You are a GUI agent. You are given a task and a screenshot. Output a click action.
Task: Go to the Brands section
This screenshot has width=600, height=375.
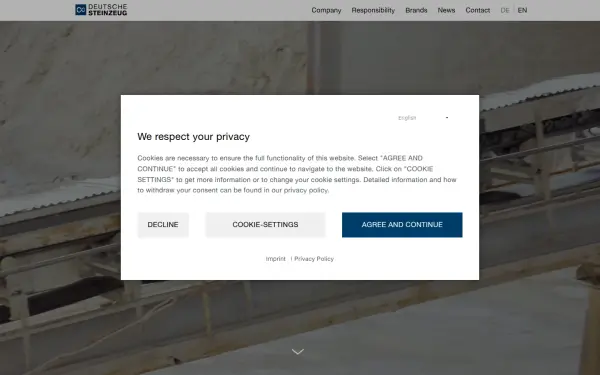tap(416, 10)
